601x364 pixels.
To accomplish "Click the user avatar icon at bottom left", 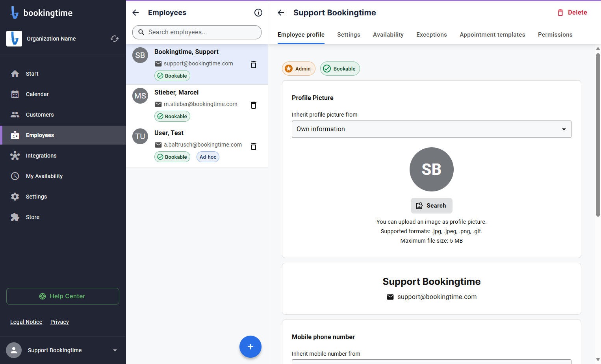I will pos(14,350).
